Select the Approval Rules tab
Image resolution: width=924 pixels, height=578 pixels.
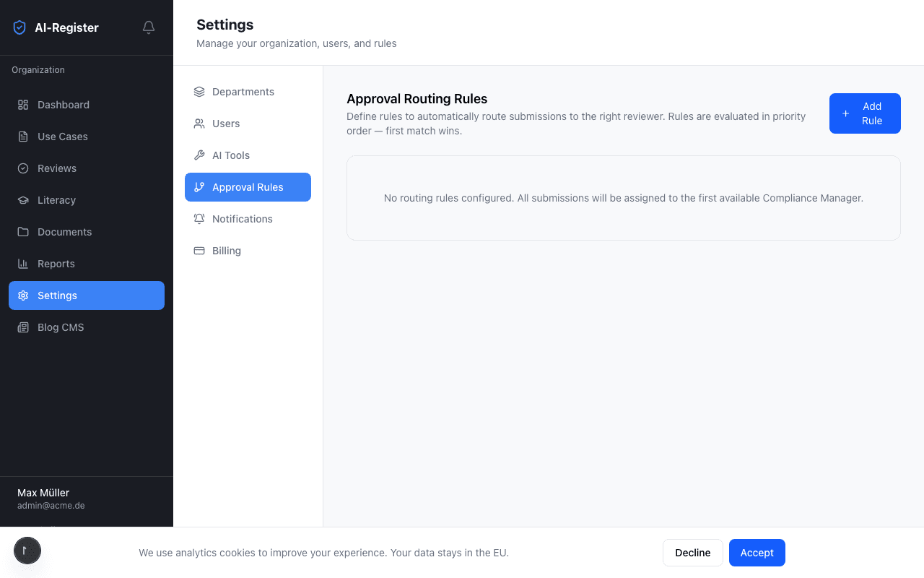(248, 187)
